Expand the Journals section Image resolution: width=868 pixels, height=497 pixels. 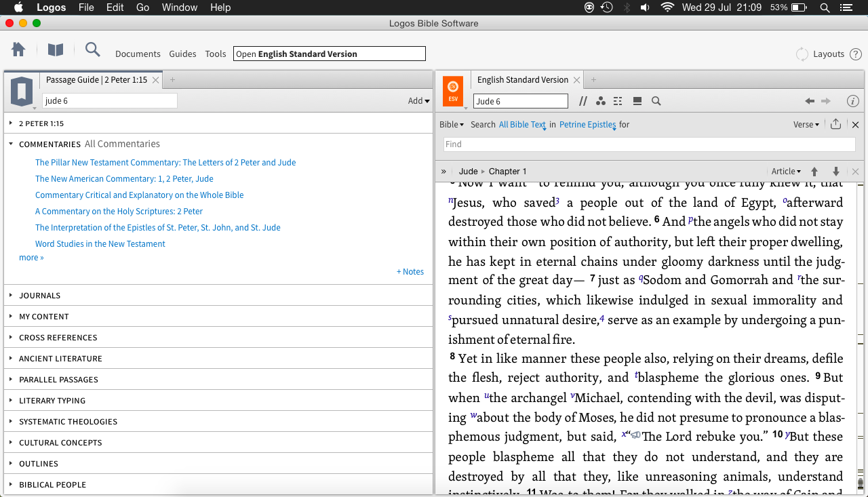point(40,296)
